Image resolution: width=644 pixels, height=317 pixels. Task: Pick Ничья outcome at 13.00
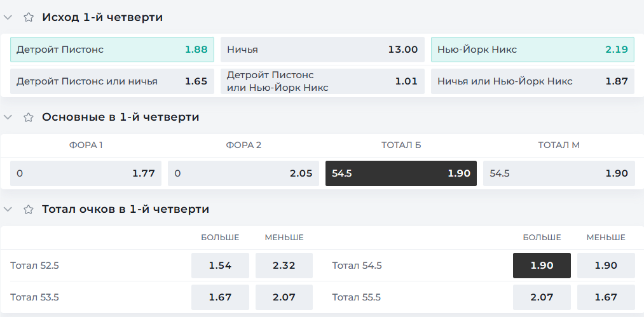(322, 50)
